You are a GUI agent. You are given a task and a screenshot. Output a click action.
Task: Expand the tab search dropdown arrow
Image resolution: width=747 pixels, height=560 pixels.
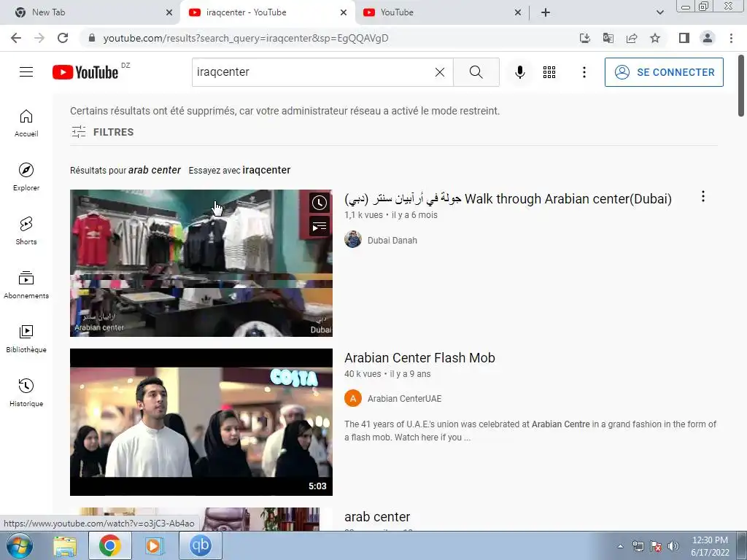click(659, 12)
